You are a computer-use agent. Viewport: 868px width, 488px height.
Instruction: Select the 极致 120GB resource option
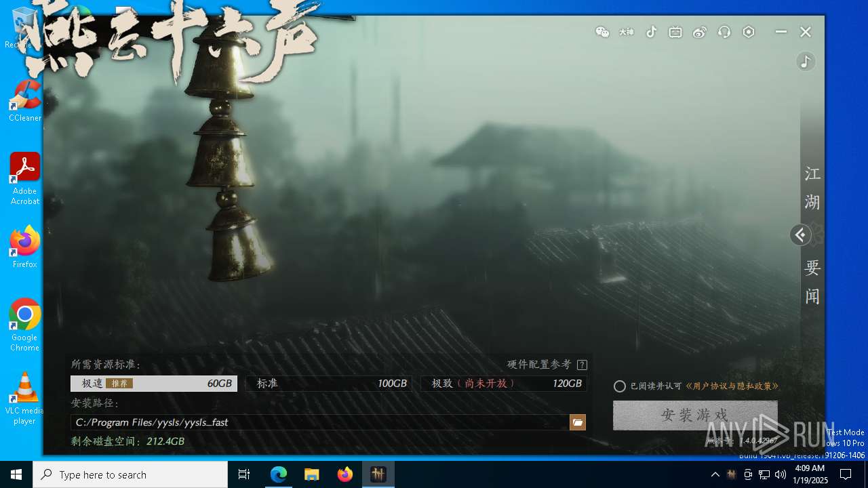pos(504,384)
